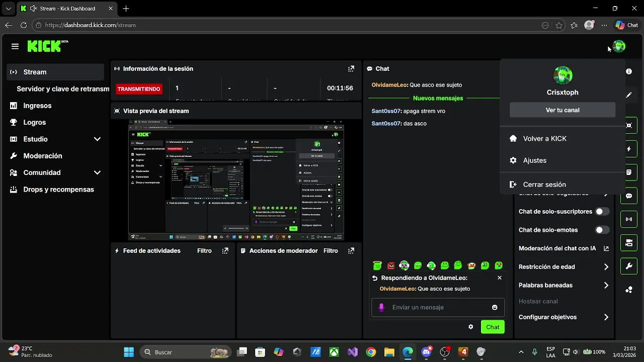This screenshot has width=644, height=362.
Task: Click the wrench tools icon on right sidebar
Action: click(x=629, y=266)
